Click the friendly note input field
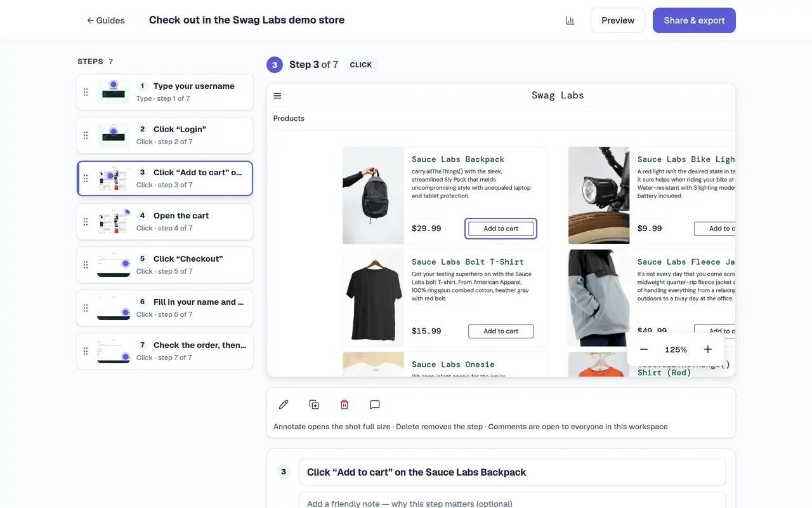 (x=513, y=500)
